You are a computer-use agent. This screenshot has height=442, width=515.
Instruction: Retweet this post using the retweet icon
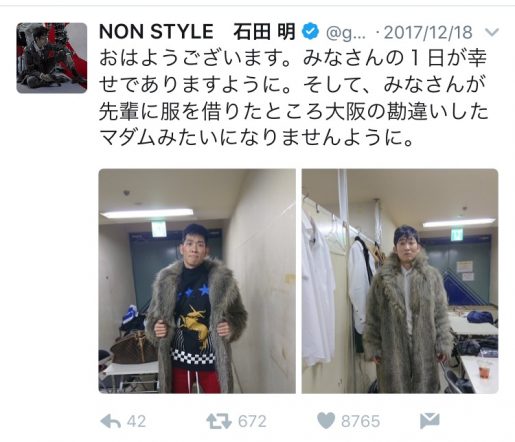[219, 421]
